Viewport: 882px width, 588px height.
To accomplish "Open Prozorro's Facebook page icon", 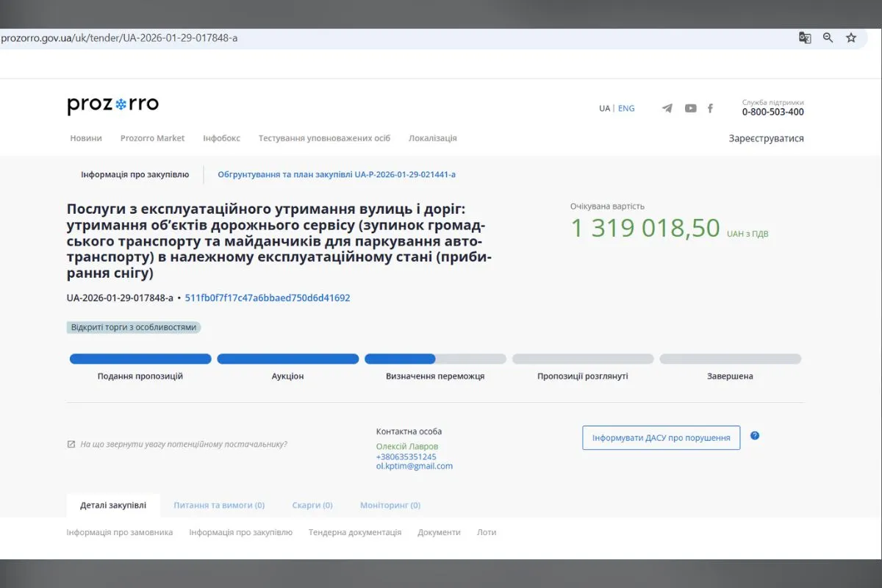I will pos(710,108).
